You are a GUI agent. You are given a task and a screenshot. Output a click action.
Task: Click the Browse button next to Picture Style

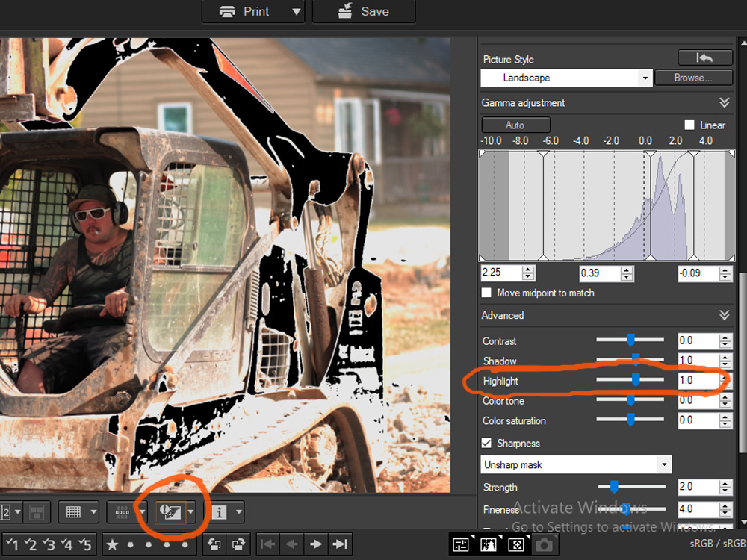[693, 78]
